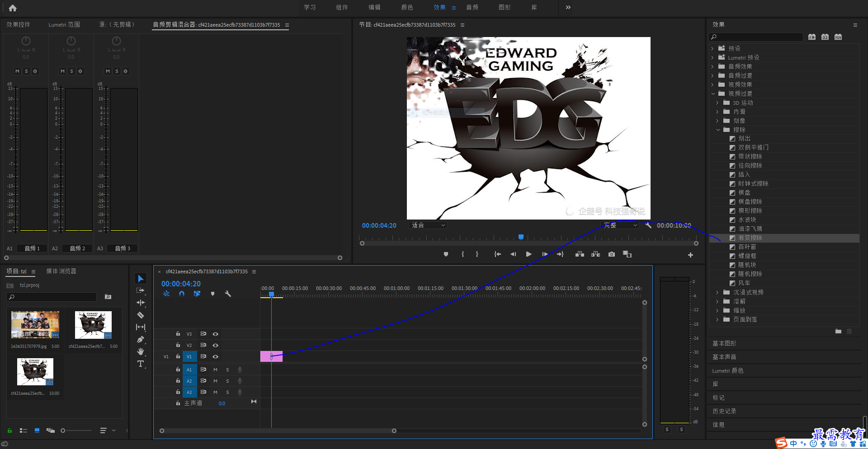Select the Razor tool
The height and width of the screenshot is (449, 868).
141,315
